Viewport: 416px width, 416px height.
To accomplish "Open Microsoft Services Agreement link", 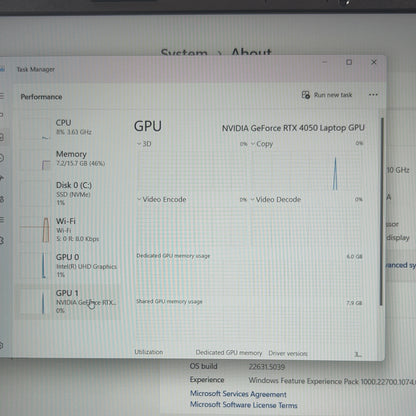I will [x=238, y=394].
